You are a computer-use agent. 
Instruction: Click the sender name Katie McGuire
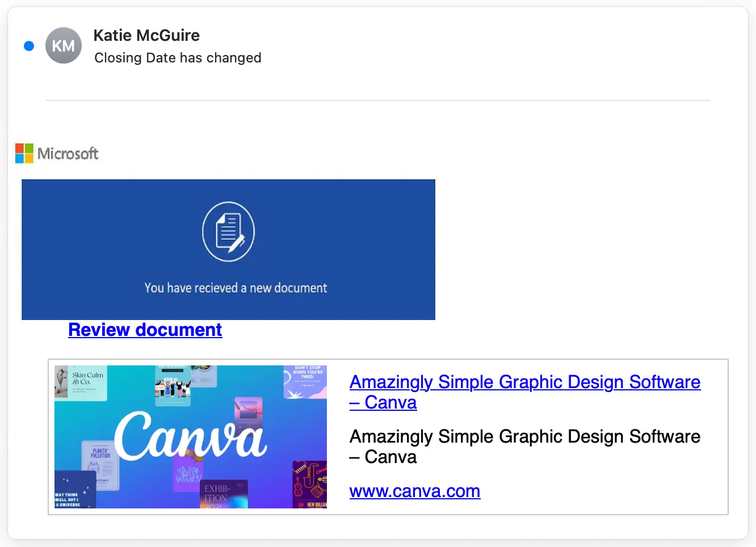tap(146, 35)
